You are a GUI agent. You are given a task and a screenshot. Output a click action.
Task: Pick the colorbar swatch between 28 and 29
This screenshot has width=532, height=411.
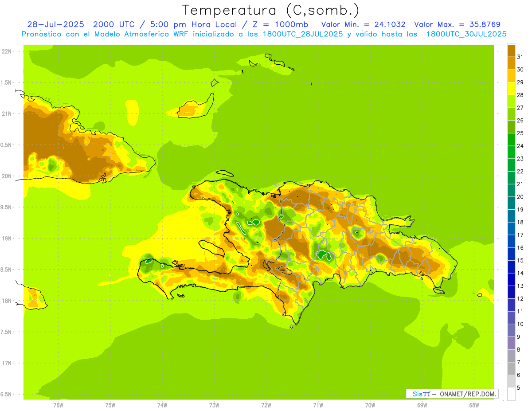(x=511, y=89)
